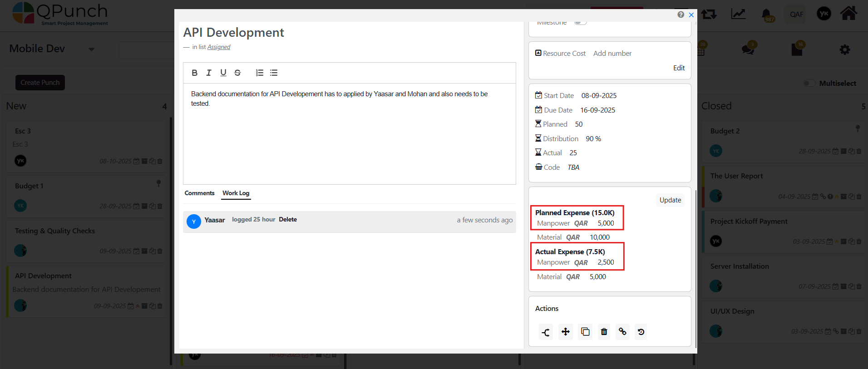Click the Update expenses button
The width and height of the screenshot is (868, 369).
tap(670, 200)
